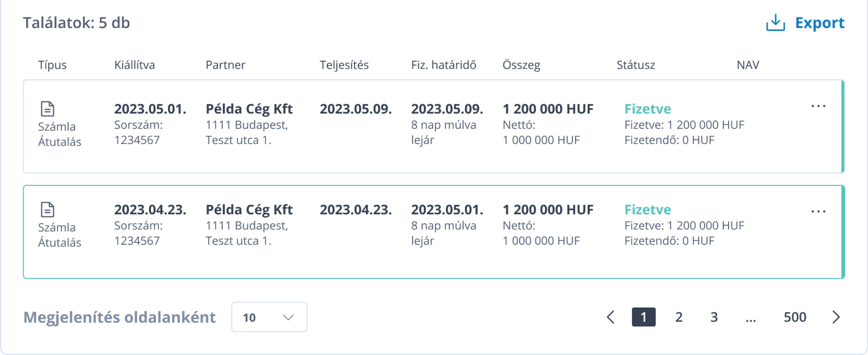
Task: Go to next page with right chevron
Action: coord(836,317)
